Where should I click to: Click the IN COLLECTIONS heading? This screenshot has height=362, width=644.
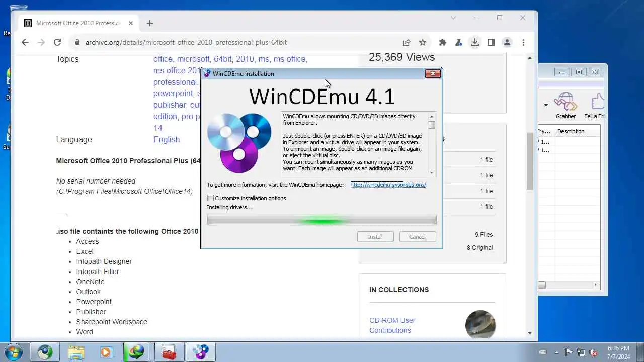[399, 290]
